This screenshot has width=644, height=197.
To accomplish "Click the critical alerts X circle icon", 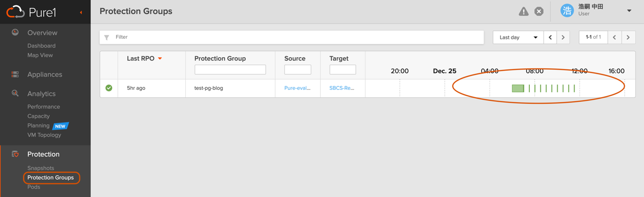I will point(539,11).
